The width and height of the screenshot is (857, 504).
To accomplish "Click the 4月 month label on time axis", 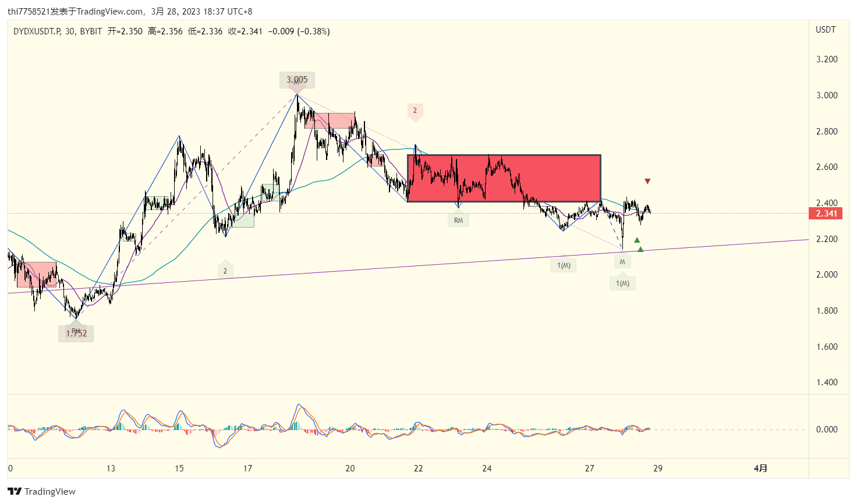I will point(760,468).
